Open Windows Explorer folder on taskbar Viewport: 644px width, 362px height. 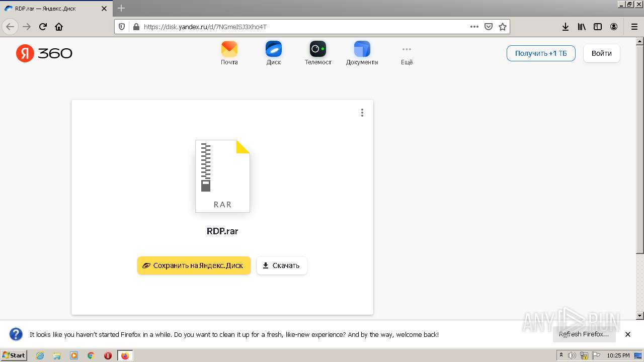[x=57, y=355]
